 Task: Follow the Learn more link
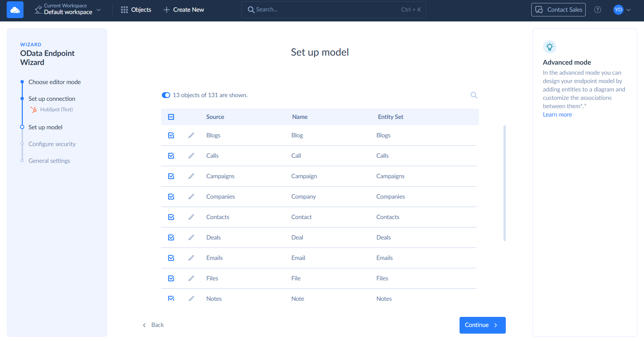557,115
